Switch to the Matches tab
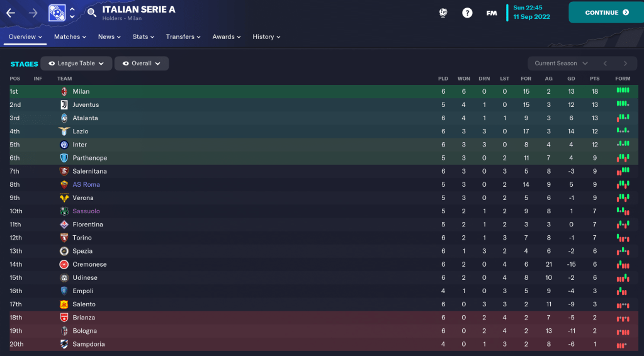This screenshot has width=644, height=356. click(71, 37)
